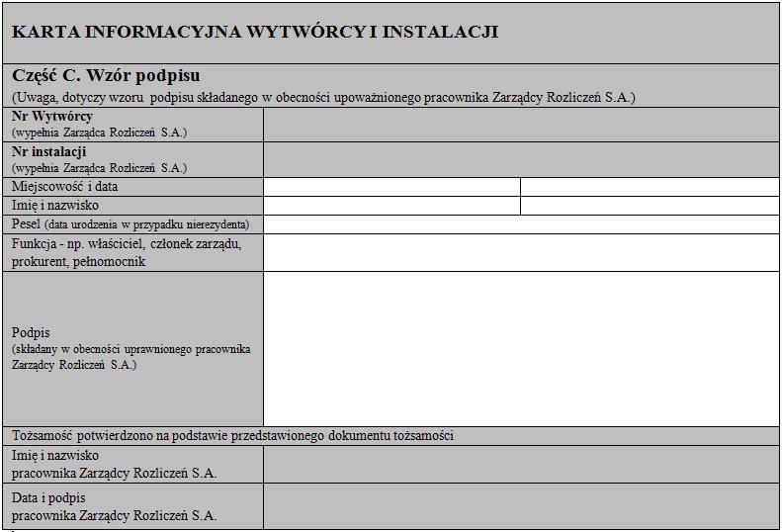Viewport: 782px width, 532px height.
Task: Click the note starting with Uwaga, dotyczy wzoru
Action: pyautogui.click(x=323, y=97)
